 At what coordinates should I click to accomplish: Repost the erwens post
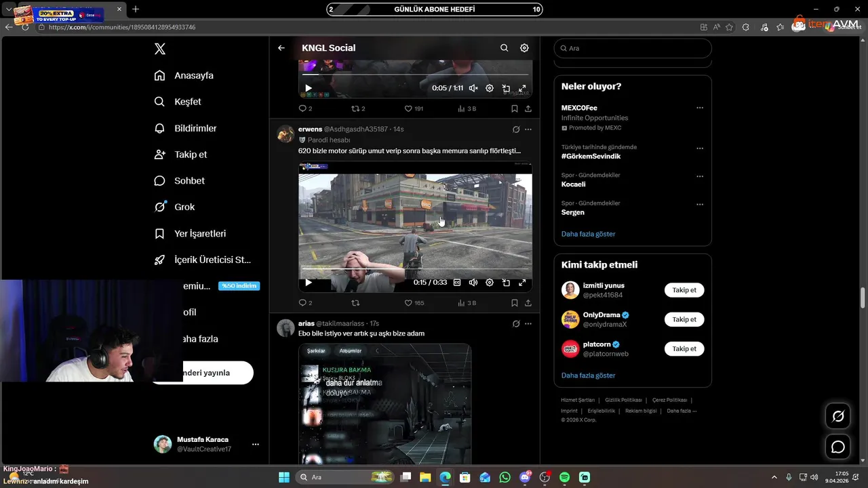[x=355, y=303]
